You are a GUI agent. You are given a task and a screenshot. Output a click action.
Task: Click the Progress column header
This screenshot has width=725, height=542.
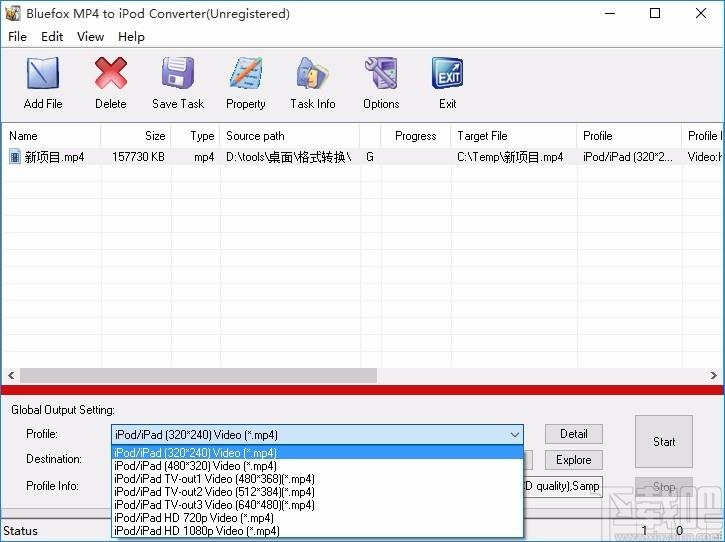point(416,136)
